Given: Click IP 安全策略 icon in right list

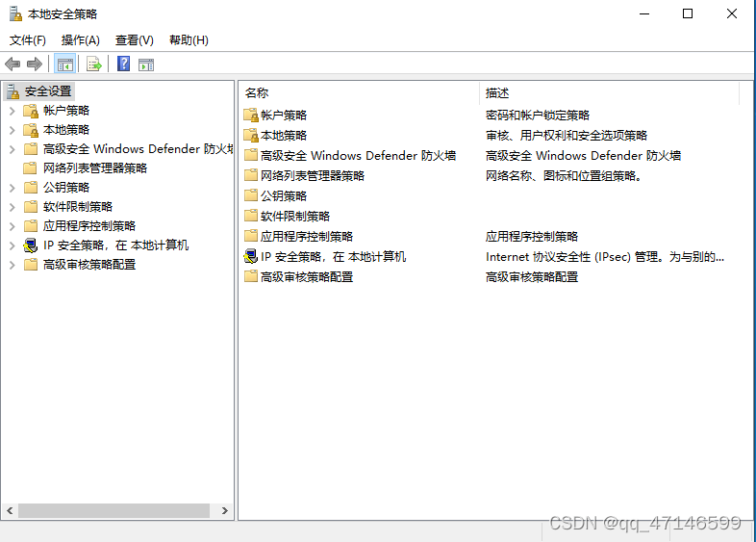Looking at the screenshot, I should [251, 256].
